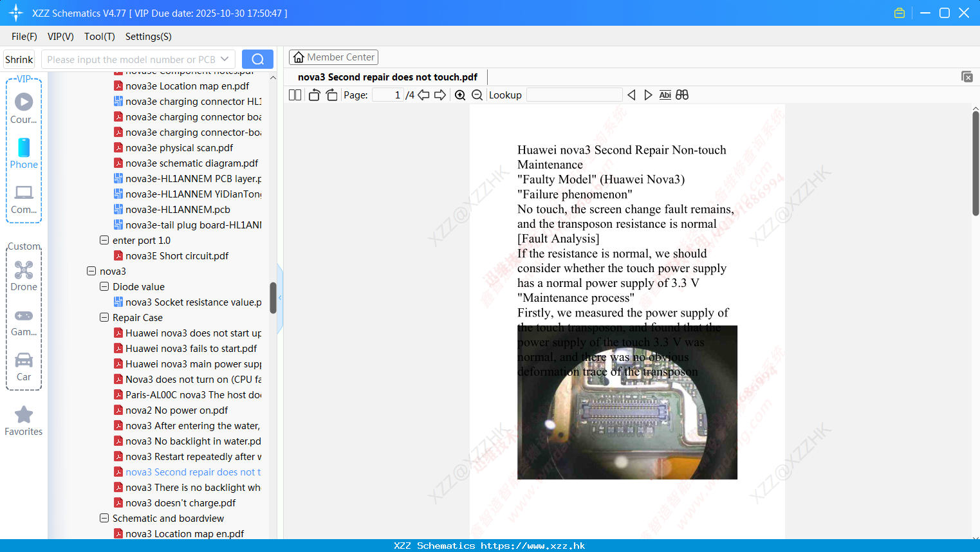Open the VIP label in sidebar

point(24,78)
